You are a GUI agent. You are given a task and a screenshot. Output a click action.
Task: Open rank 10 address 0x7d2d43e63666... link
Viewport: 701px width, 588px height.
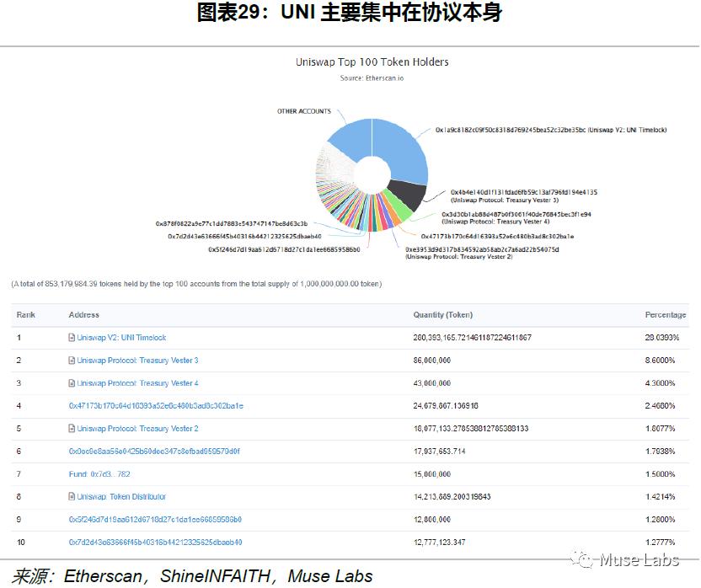tap(156, 543)
